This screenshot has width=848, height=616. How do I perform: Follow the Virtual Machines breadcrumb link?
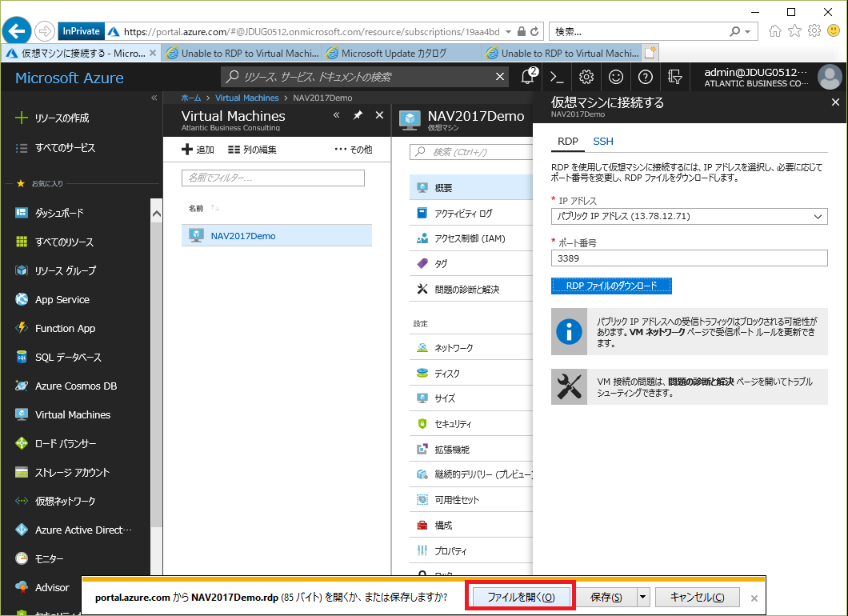[246, 98]
